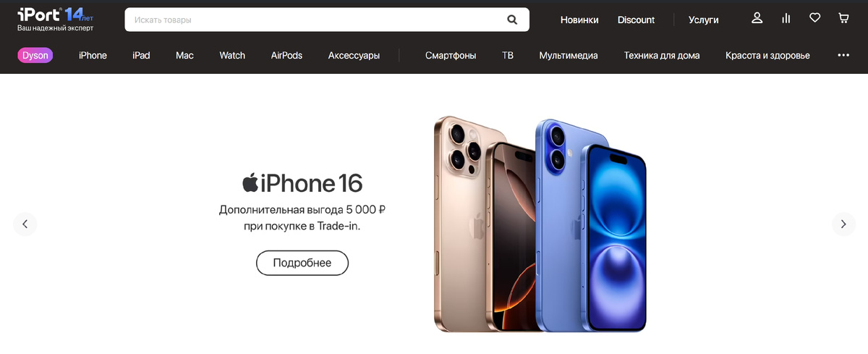This screenshot has height=354, width=868.
Task: Open the iPhone category menu
Action: coord(93,55)
